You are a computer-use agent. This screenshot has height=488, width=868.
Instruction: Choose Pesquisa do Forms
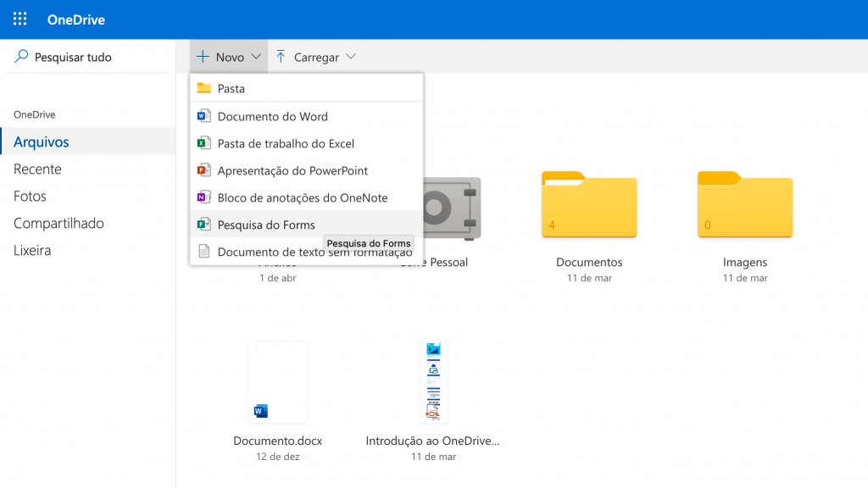pos(306,225)
